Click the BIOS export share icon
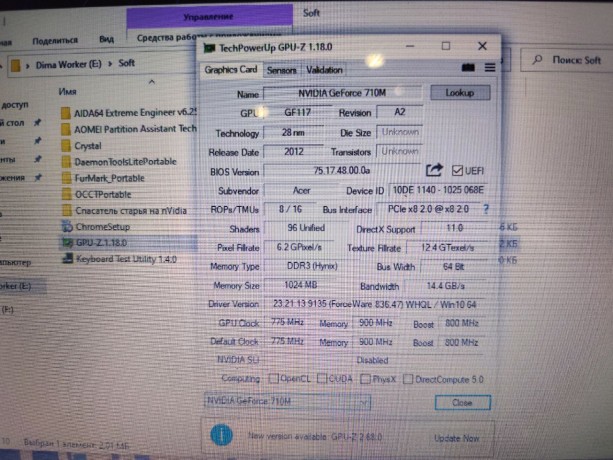 click(434, 170)
